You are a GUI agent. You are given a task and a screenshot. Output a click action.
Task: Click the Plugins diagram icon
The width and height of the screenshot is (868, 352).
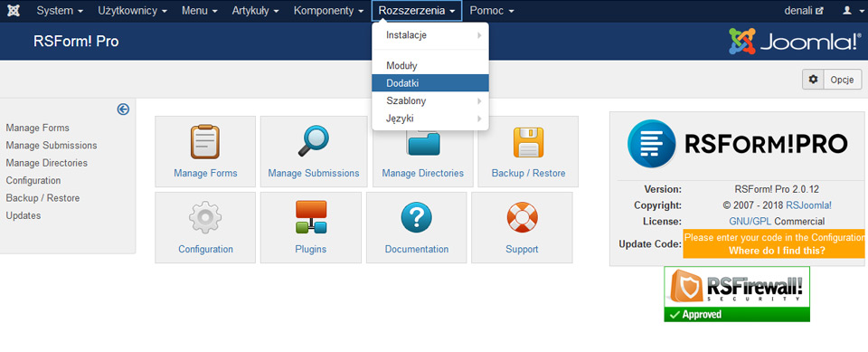tap(310, 217)
